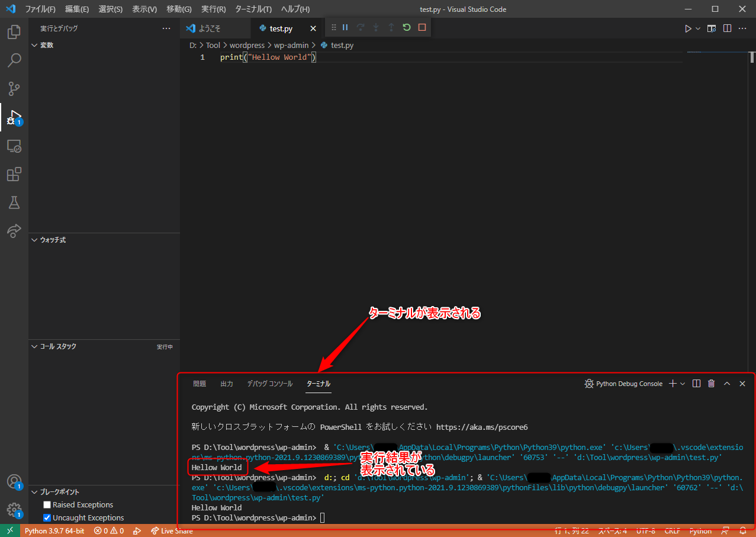The height and width of the screenshot is (537, 756).
Task: Open the Manage gear icon
Action: click(14, 510)
